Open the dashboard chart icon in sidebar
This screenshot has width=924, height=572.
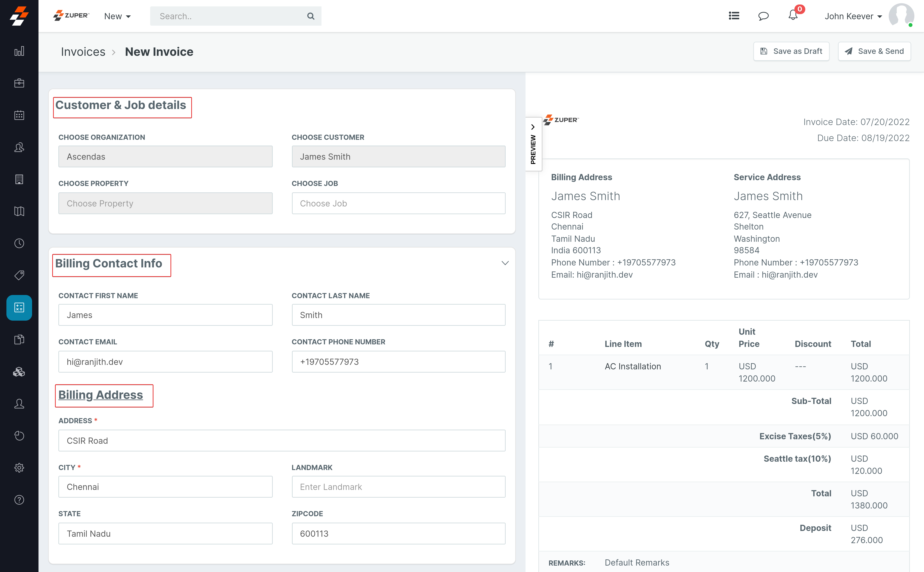click(19, 51)
